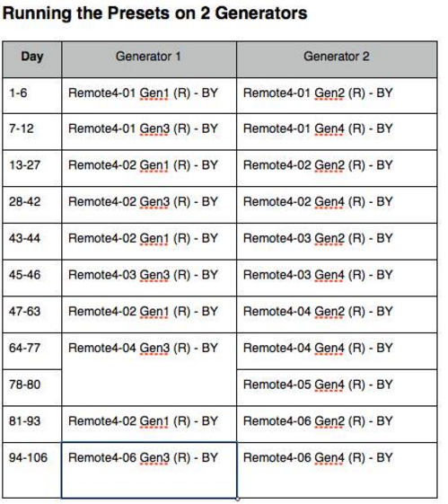Click Remote4-02 Gen3 (R) - BY cell
Screen dimensions: 448x504
[149, 205]
